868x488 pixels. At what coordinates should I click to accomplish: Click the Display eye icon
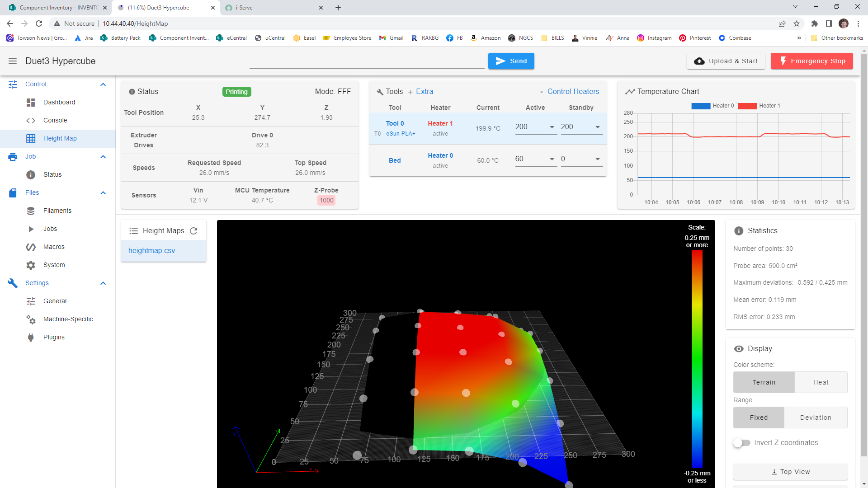coord(739,349)
